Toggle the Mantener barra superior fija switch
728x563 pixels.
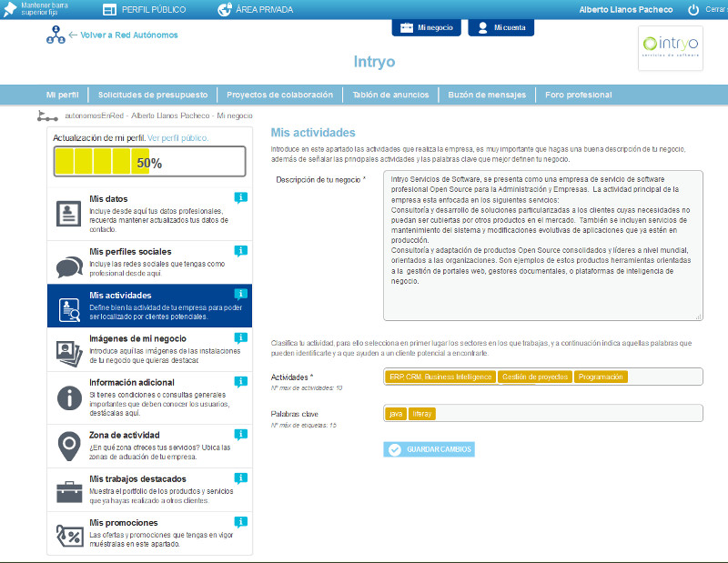click(x=10, y=10)
